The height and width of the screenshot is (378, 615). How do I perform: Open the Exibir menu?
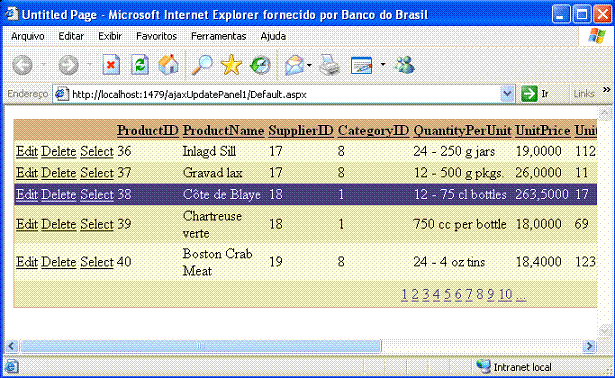110,36
